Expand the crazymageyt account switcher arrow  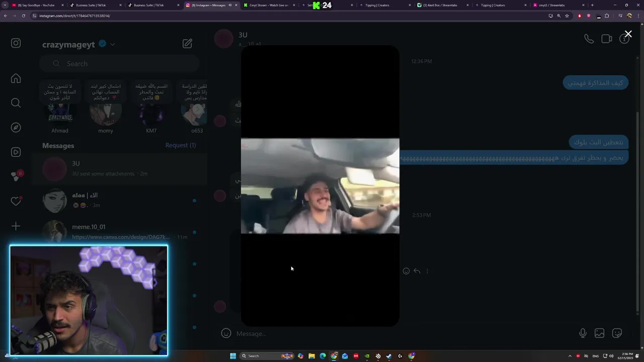pos(112,44)
